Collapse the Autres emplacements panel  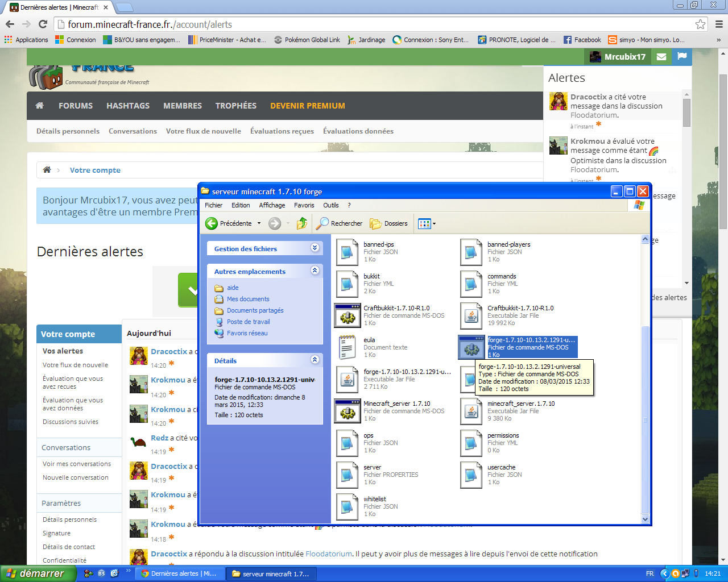[x=315, y=271]
